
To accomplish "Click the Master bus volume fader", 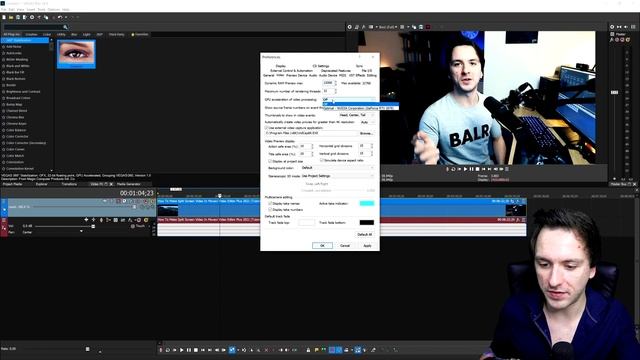I will pyautogui.click(x=614, y=92).
